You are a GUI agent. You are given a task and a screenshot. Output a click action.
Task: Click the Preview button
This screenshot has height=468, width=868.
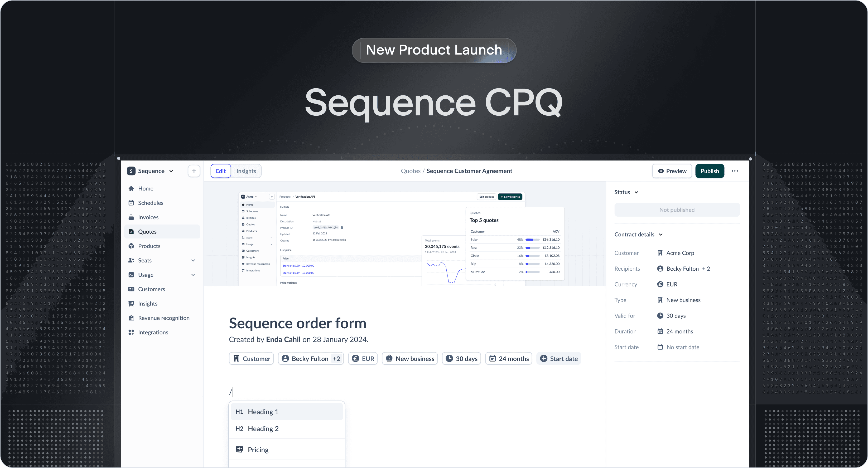pyautogui.click(x=672, y=171)
